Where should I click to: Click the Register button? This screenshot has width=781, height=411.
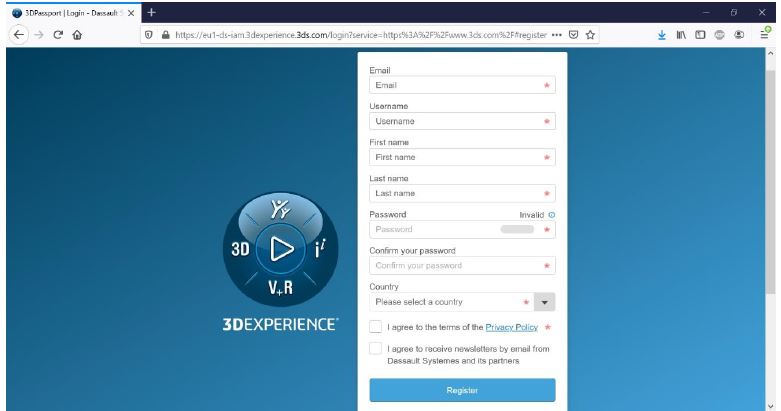(462, 390)
